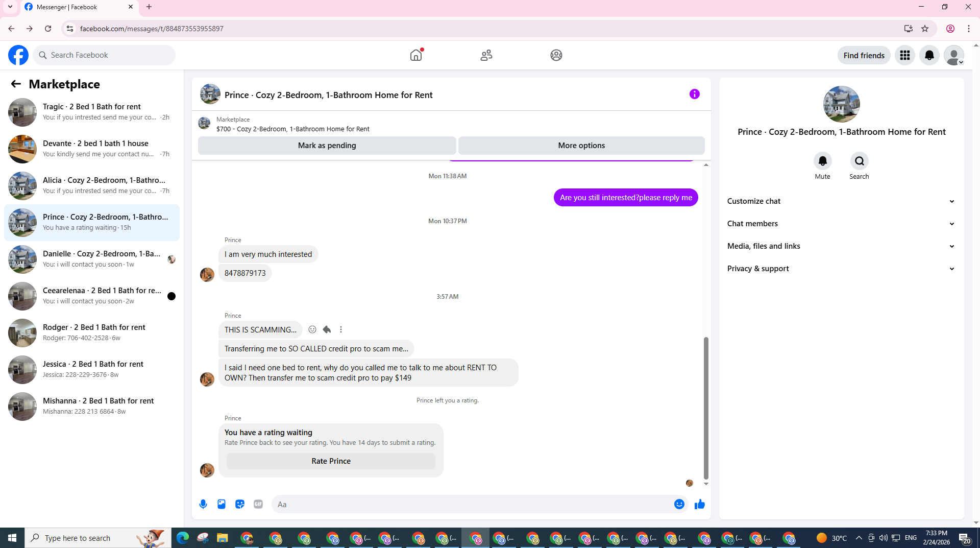Open browser three-dot menu

(969, 29)
